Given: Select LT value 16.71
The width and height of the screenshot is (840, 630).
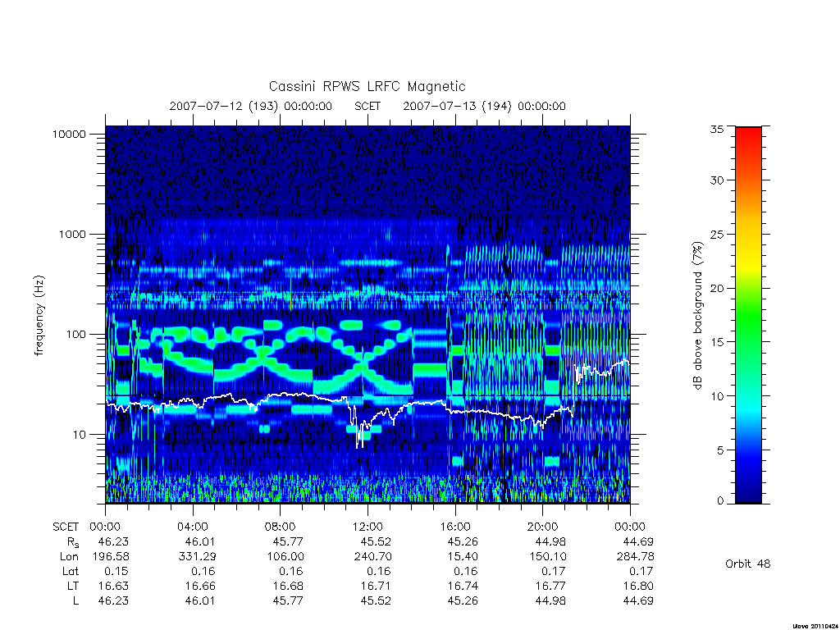Looking at the screenshot, I should coord(376,586).
